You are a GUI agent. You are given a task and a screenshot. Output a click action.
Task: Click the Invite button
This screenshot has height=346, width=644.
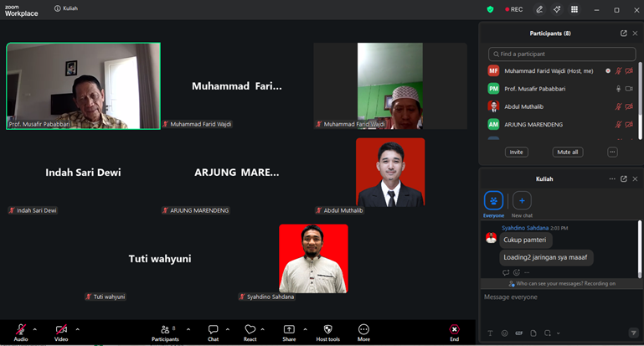coord(516,152)
